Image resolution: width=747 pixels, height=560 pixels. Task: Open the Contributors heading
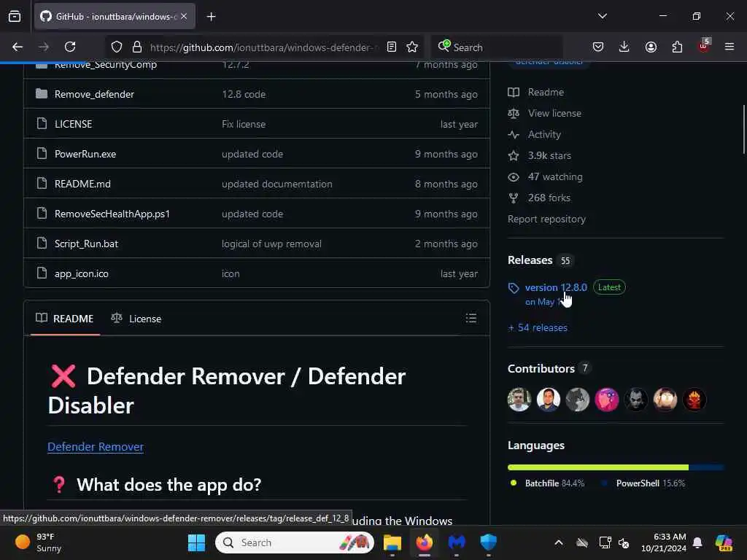pyautogui.click(x=541, y=368)
